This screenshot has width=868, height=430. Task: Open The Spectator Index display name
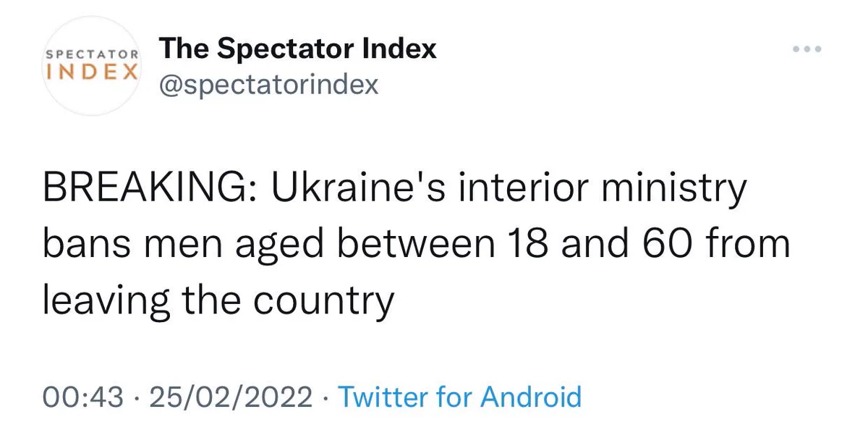(x=297, y=49)
